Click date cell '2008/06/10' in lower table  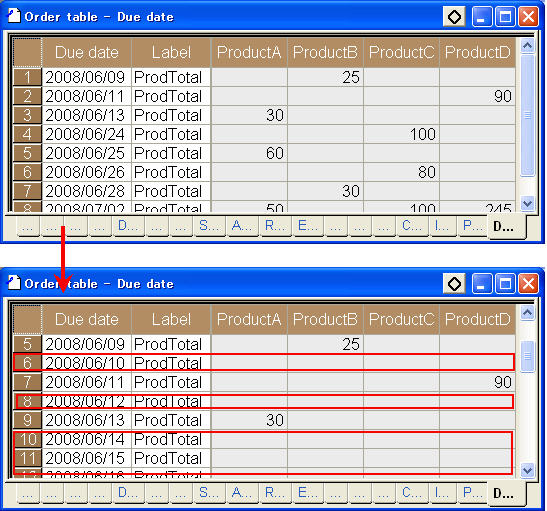87,363
